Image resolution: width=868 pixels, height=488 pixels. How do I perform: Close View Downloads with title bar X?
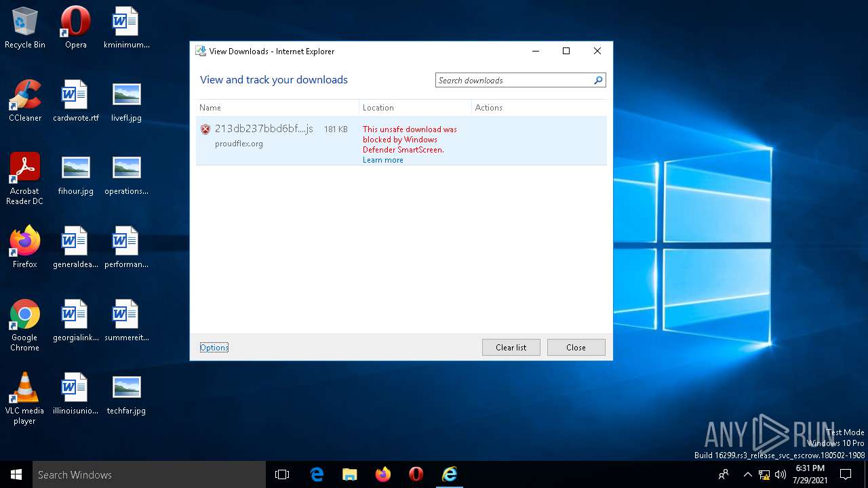[x=597, y=51]
